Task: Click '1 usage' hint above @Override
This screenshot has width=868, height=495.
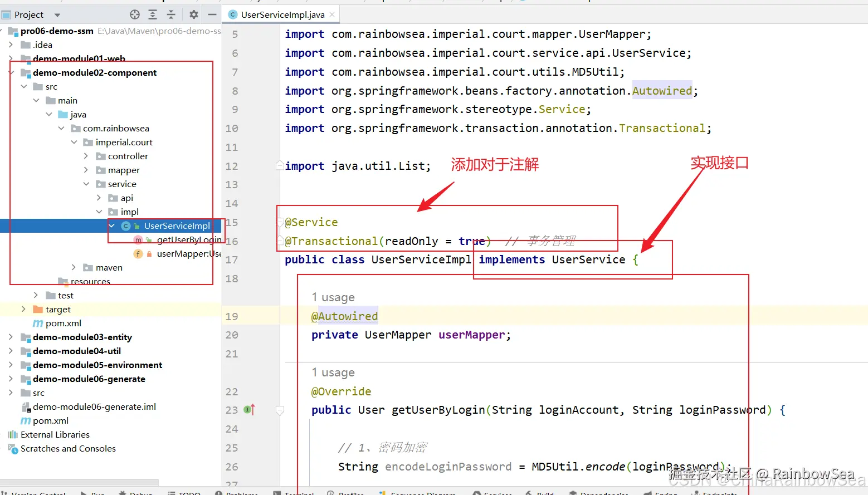Action: pos(333,373)
